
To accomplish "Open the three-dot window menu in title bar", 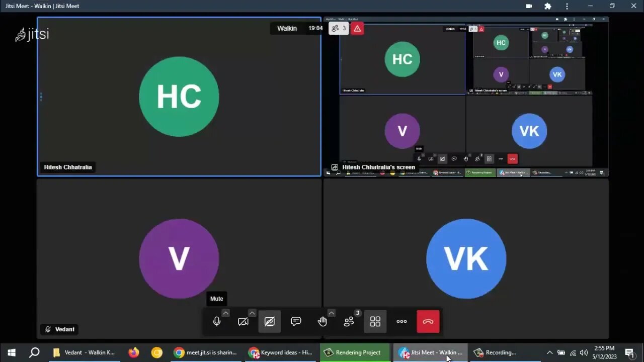I will click(567, 6).
